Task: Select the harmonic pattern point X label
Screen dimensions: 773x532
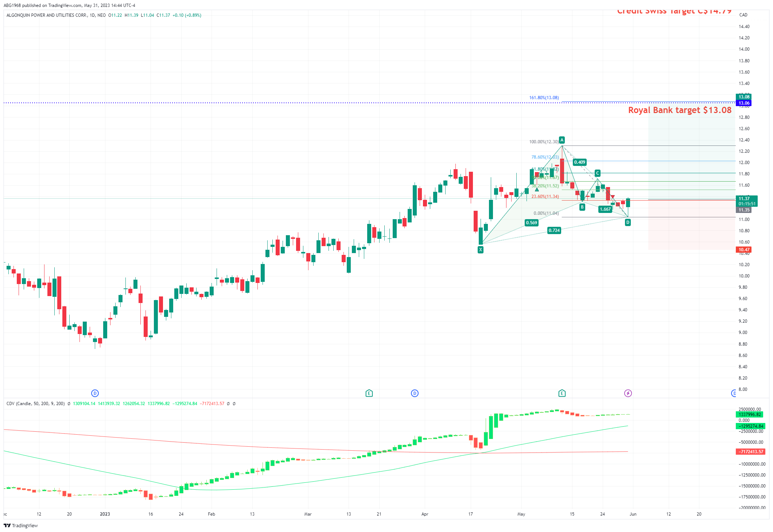Action: pyautogui.click(x=481, y=250)
